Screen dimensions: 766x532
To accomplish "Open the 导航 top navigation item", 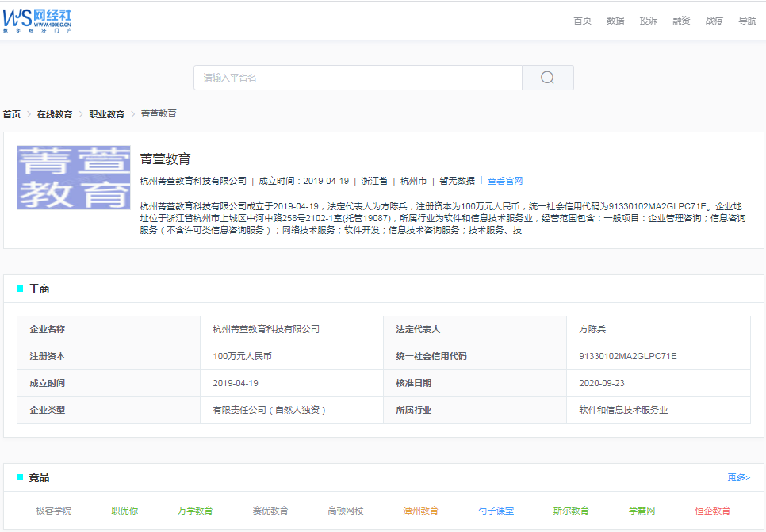I will pos(748,21).
